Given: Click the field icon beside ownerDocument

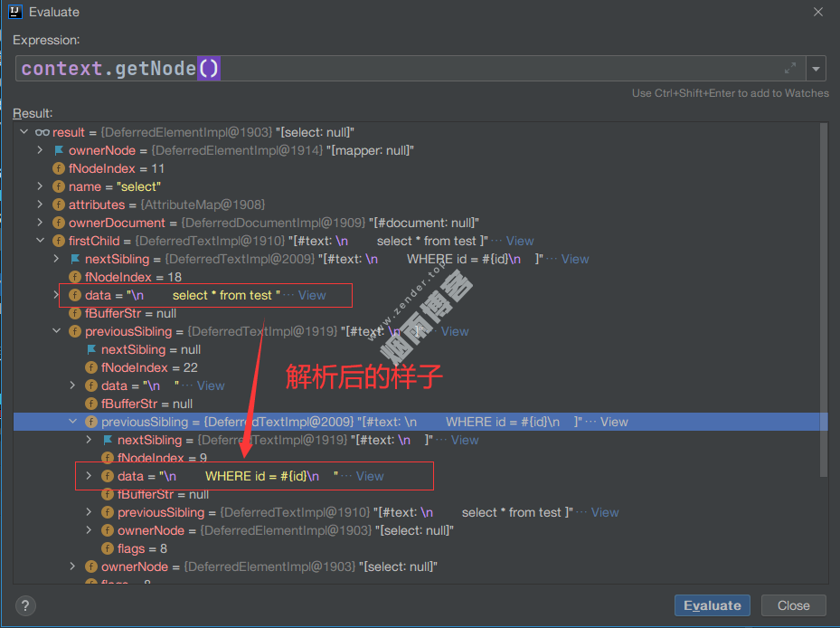Looking at the screenshot, I should (59, 223).
